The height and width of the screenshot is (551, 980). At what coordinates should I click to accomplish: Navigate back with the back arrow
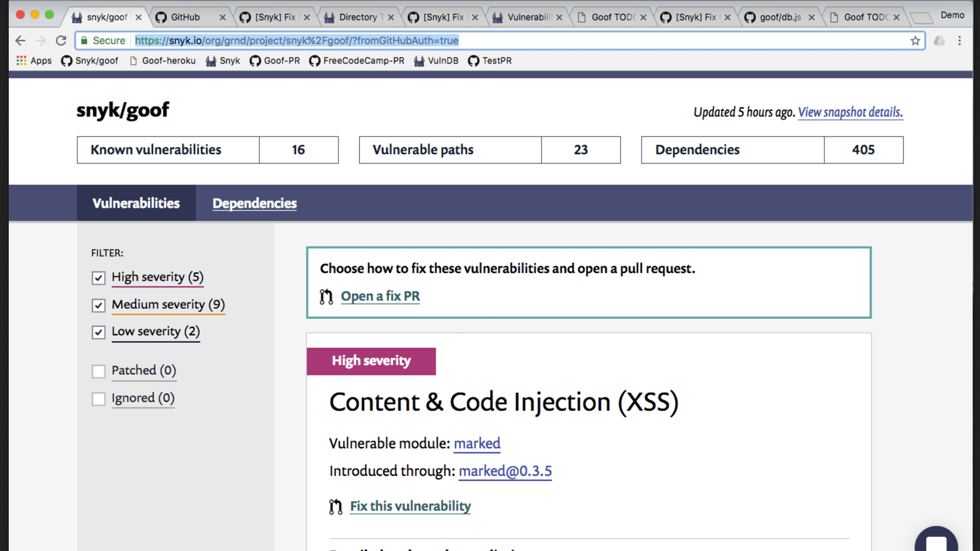(x=20, y=40)
